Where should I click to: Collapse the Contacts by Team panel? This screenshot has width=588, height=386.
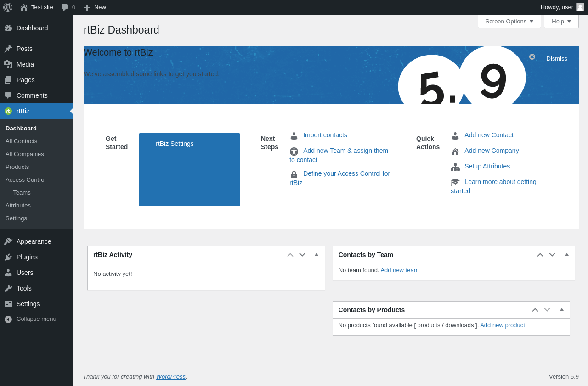[x=567, y=254]
